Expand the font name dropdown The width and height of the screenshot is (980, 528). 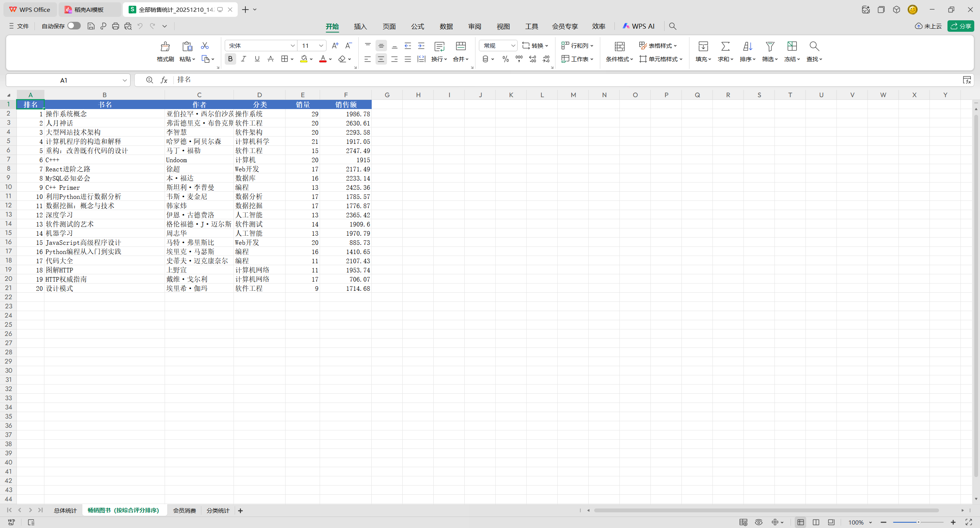coord(292,46)
